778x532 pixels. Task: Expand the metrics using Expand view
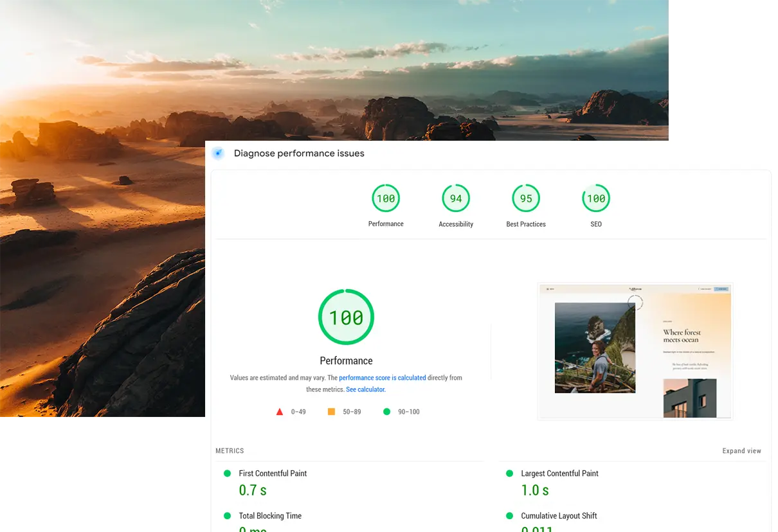click(x=741, y=451)
